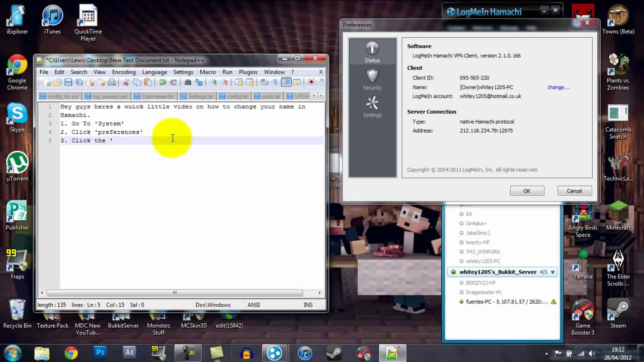Open the Skype desktop shortcut
The height and width of the screenshot is (362, 644).
pos(17,119)
